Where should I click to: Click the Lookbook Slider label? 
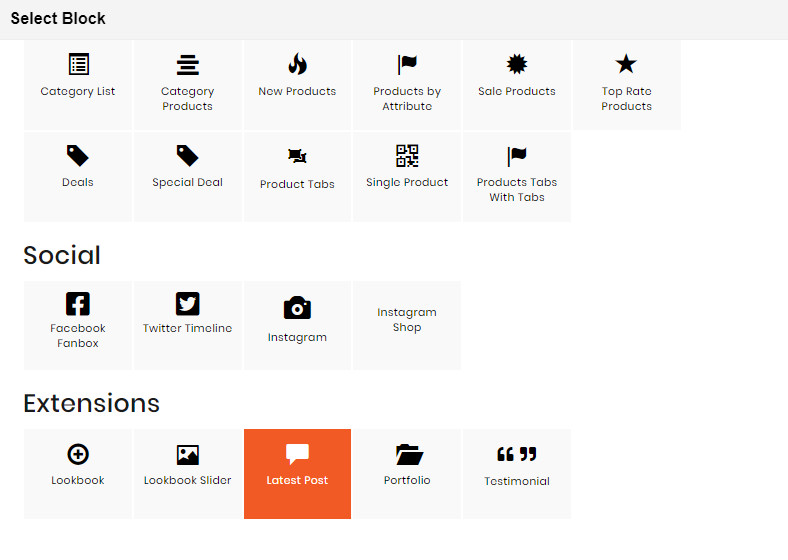point(187,480)
